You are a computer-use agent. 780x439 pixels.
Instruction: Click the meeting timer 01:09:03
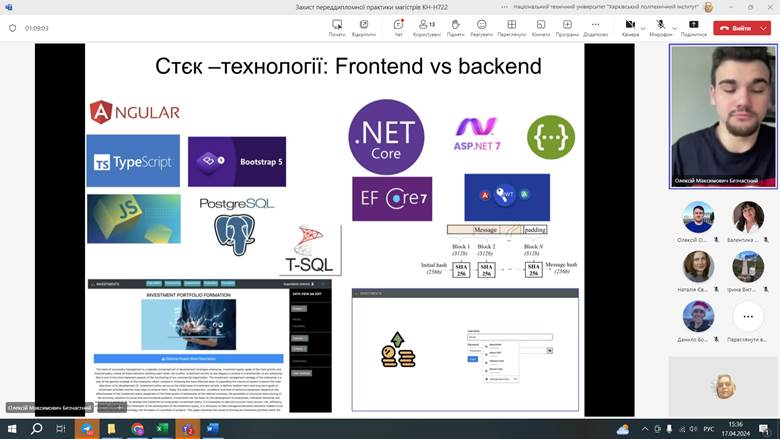click(x=37, y=28)
